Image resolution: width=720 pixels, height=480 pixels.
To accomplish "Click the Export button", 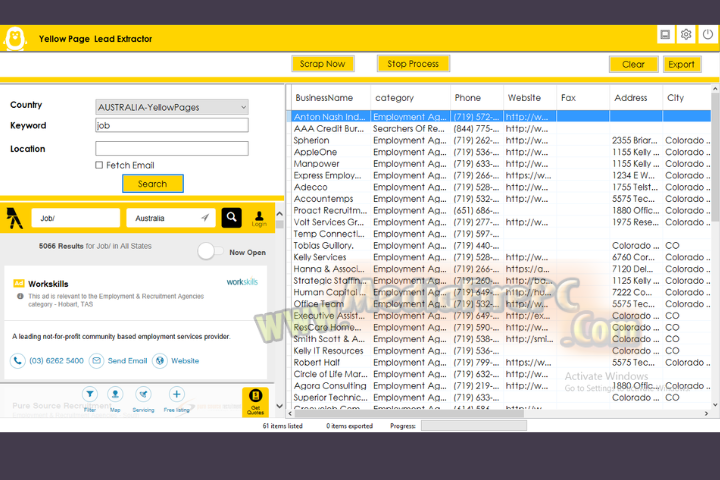I will click(x=682, y=64).
